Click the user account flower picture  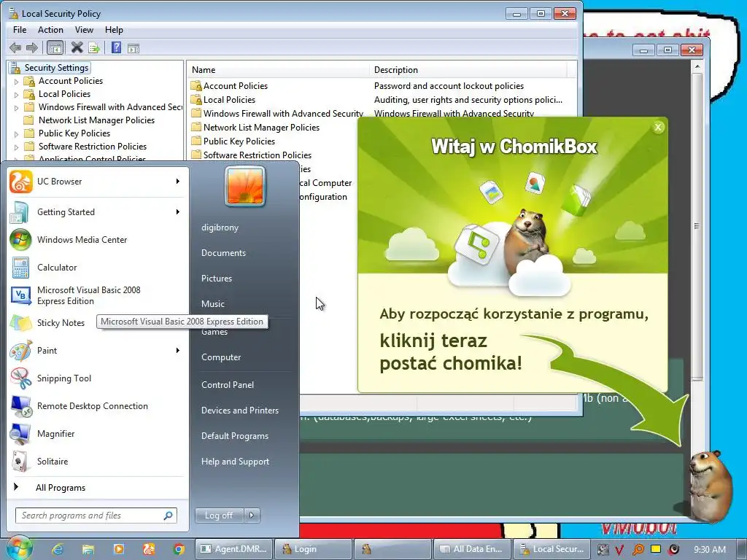[x=245, y=186]
